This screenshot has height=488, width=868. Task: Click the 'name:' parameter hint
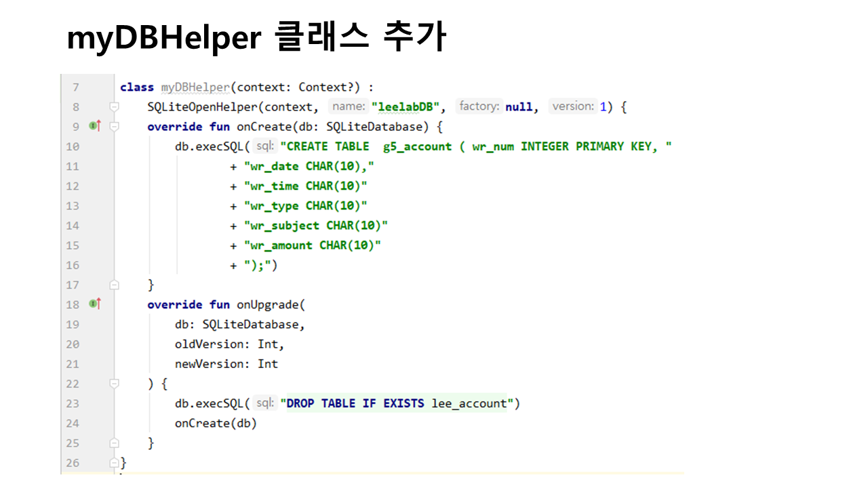tap(348, 106)
